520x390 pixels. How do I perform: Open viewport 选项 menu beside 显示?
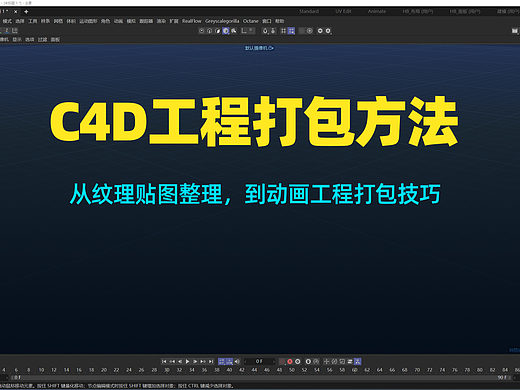coord(30,40)
